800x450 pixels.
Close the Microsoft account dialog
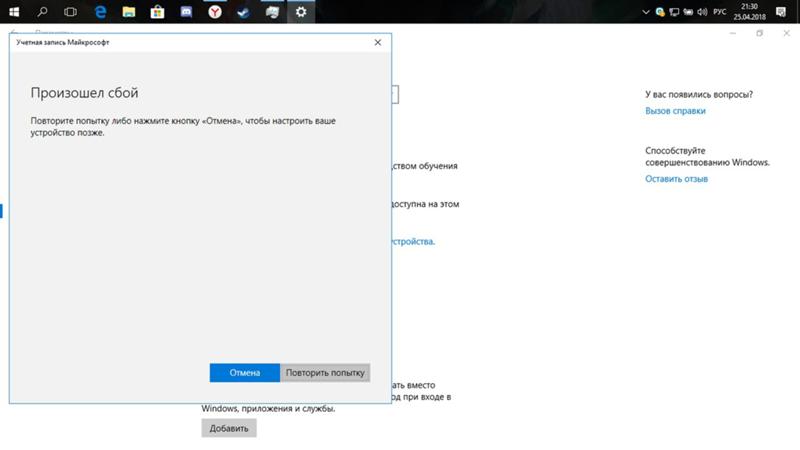378,42
